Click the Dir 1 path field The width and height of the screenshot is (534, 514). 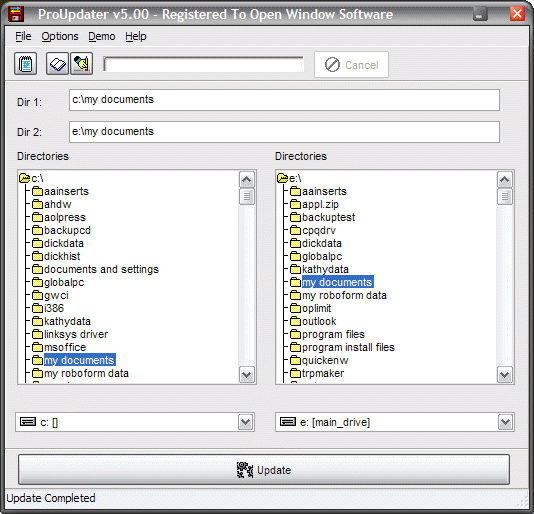point(284,100)
